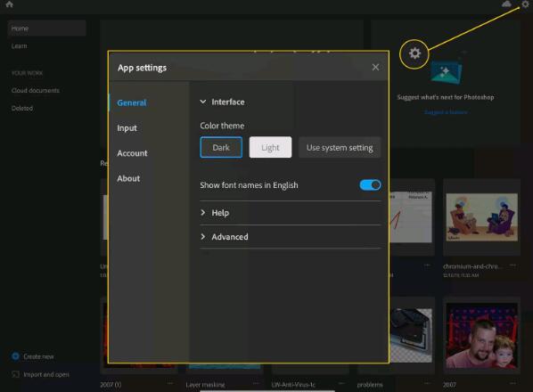
Task: Toggle Show font names in English
Action: coord(370,185)
